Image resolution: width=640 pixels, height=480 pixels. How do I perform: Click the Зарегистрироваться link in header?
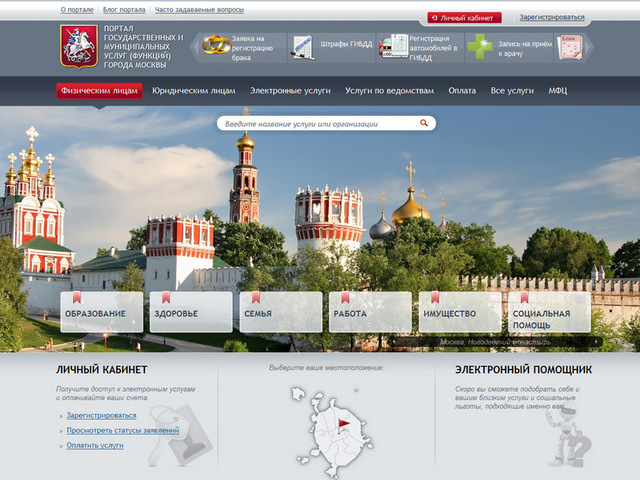pos(552,17)
